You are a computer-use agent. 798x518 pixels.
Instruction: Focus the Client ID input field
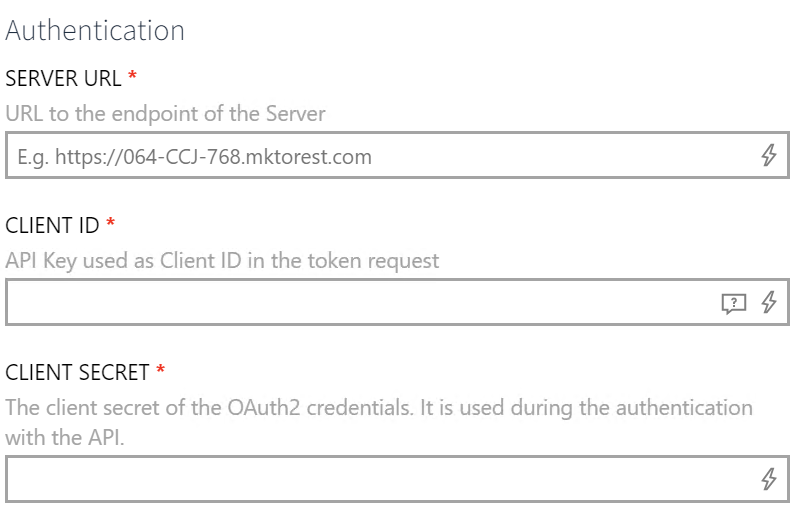[x=360, y=303]
